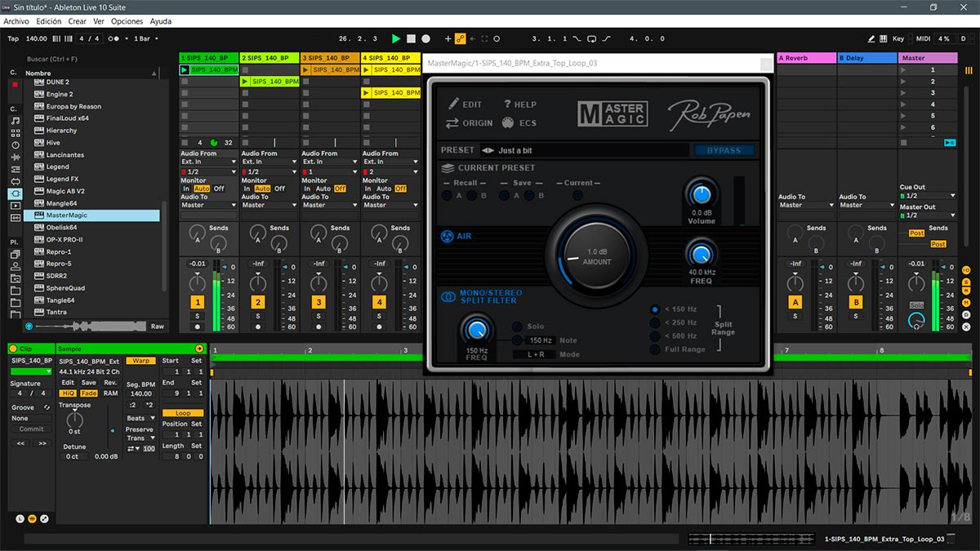Turn track 2 monitoring Off
980x551 pixels.
click(x=279, y=189)
